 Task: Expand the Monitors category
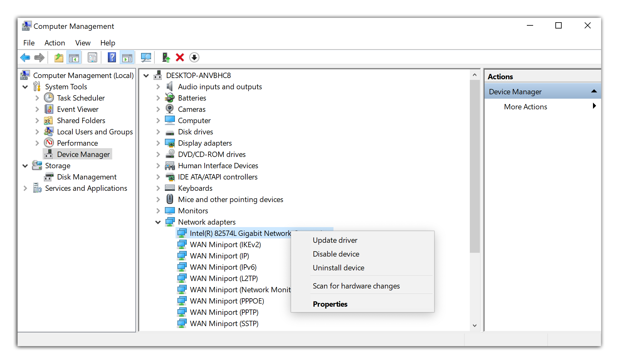[158, 211]
